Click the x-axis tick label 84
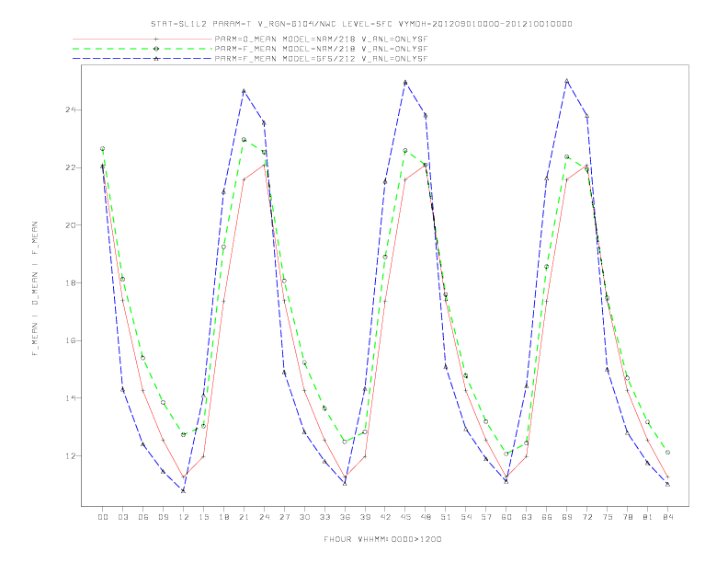Viewport: 728px width, 563px height. [667, 517]
